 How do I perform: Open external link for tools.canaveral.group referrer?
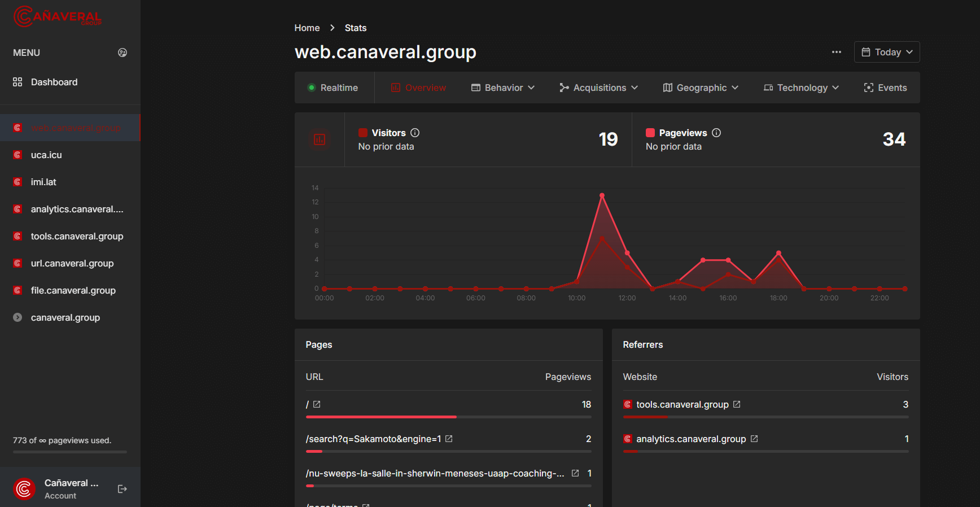737,404
